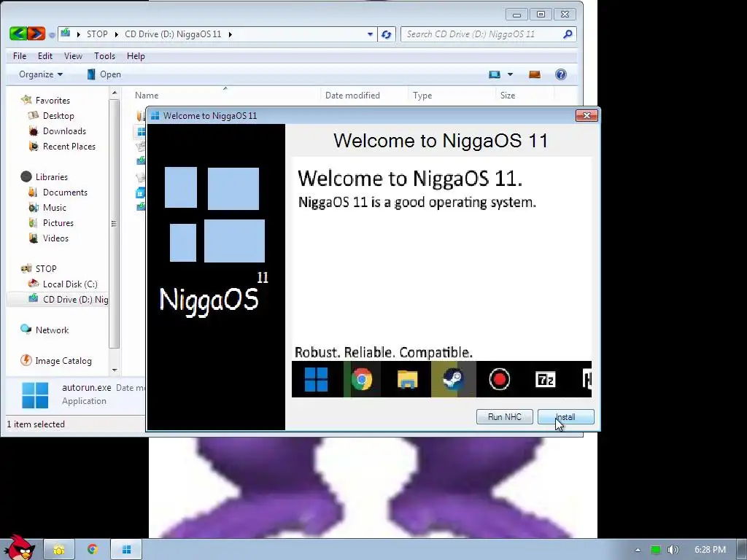747x560 pixels.
Task: Expand the arrow after the CD Drive breadcrumb
Action: 230,34
